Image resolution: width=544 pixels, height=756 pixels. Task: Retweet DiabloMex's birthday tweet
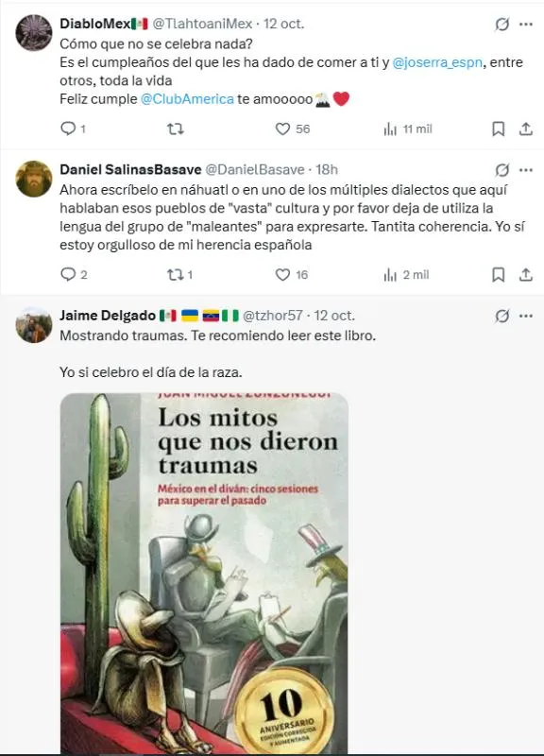click(176, 129)
